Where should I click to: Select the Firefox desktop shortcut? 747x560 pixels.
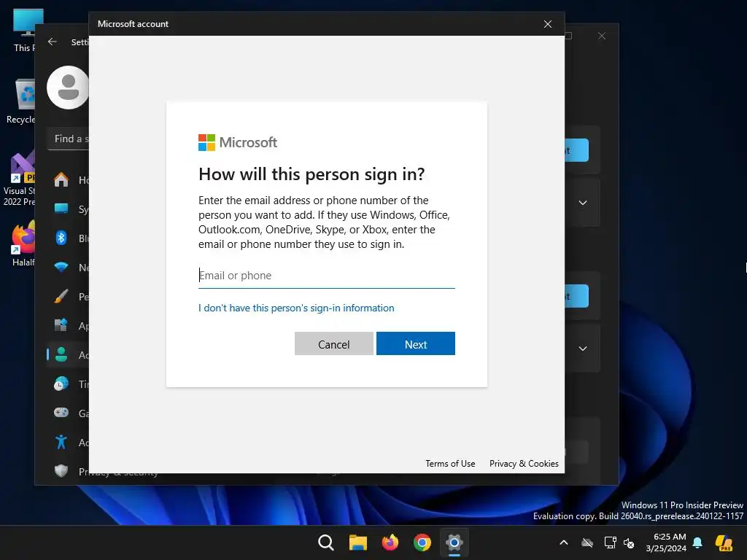[23, 243]
